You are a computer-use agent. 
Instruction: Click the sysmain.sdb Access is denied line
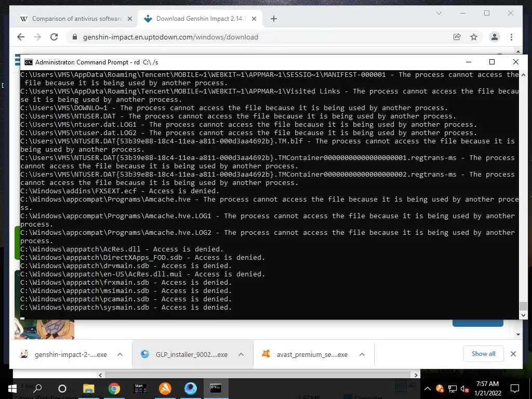pyautogui.click(x=126, y=308)
